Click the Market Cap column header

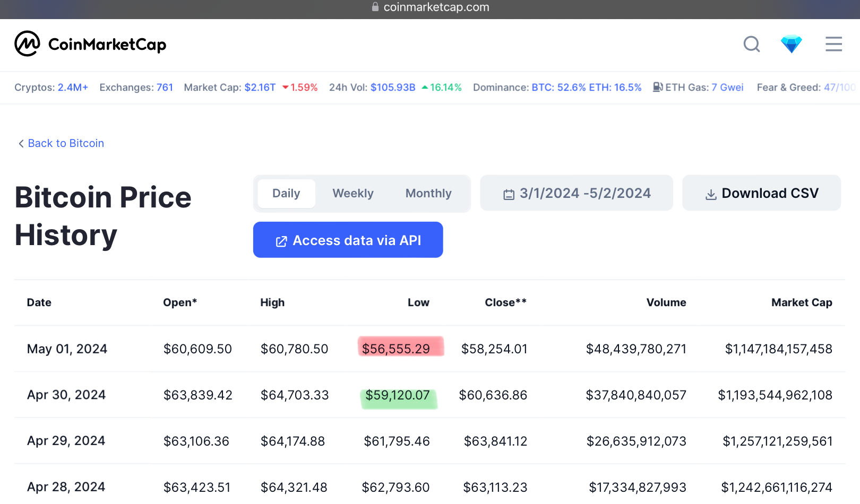click(x=802, y=302)
